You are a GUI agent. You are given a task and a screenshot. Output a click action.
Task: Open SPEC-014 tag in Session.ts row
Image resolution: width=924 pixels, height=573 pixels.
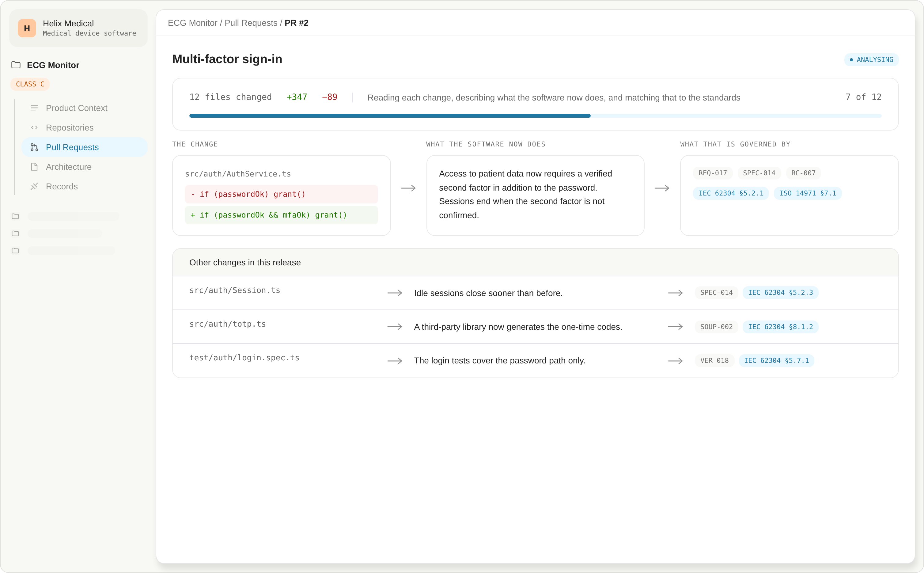coord(716,293)
